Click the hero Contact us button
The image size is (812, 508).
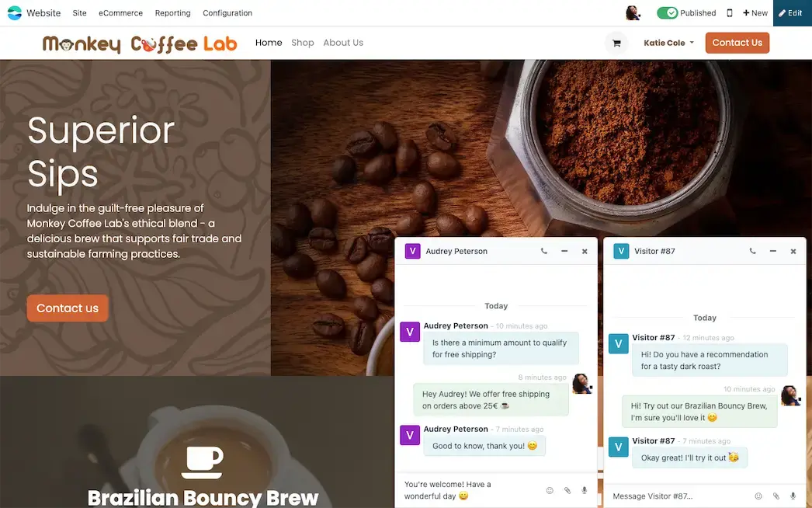68,308
